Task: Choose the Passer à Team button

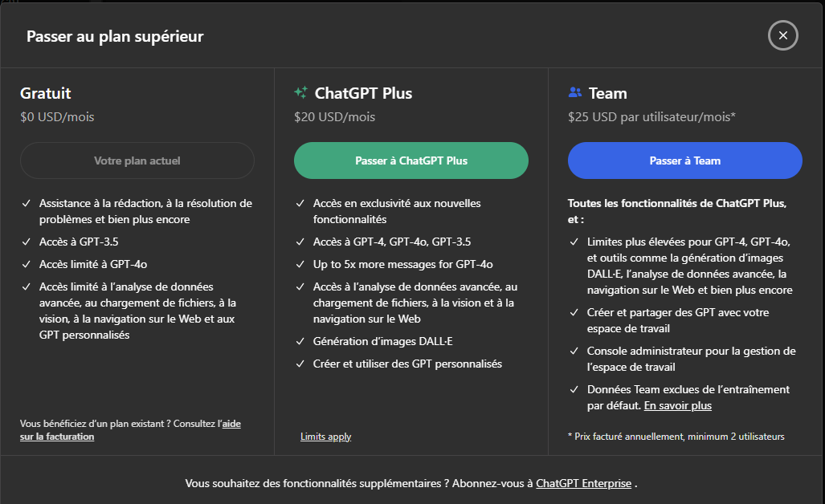Action: pos(684,161)
